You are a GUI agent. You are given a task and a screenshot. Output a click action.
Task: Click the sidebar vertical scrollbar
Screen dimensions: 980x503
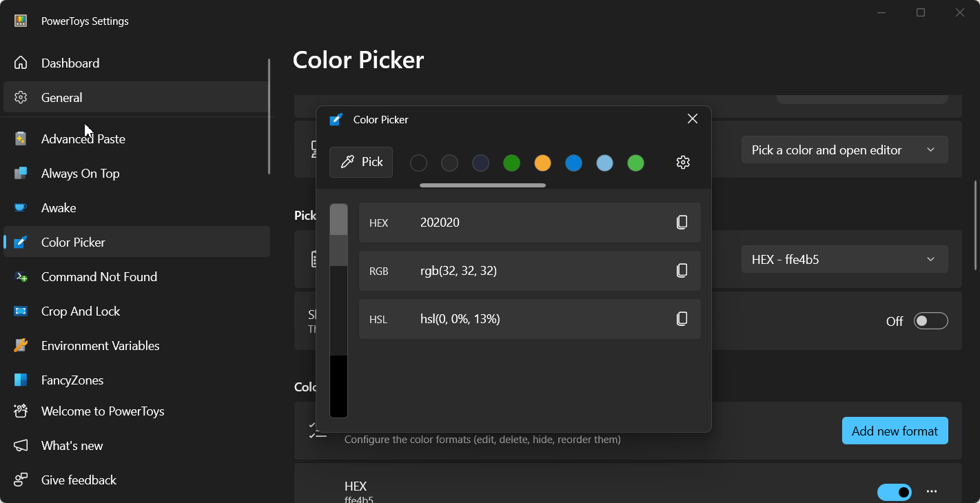click(269, 116)
